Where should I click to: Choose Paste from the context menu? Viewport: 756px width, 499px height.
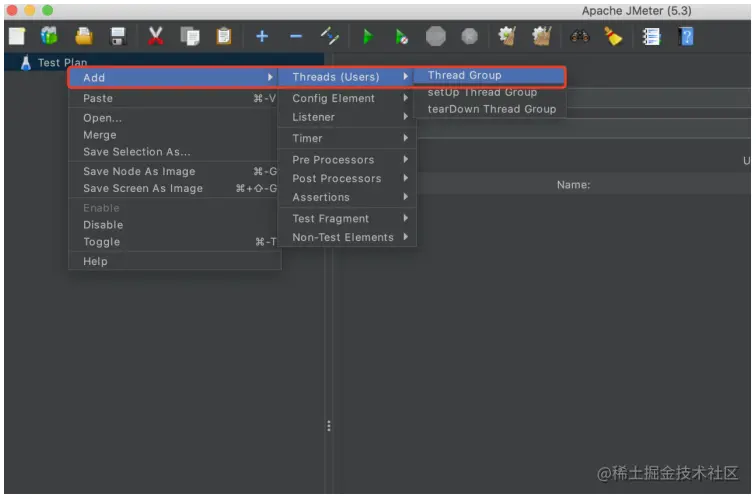coord(174,98)
